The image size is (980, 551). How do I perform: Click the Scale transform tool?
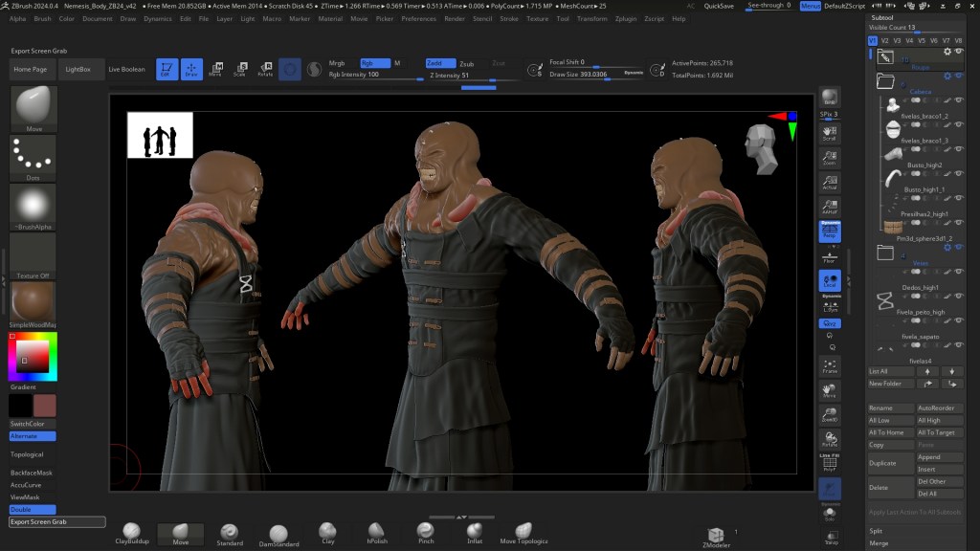(x=239, y=69)
